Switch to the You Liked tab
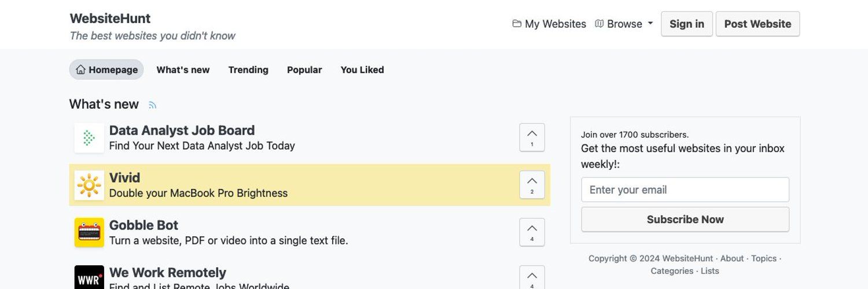The width and height of the screenshot is (868, 289). (362, 69)
